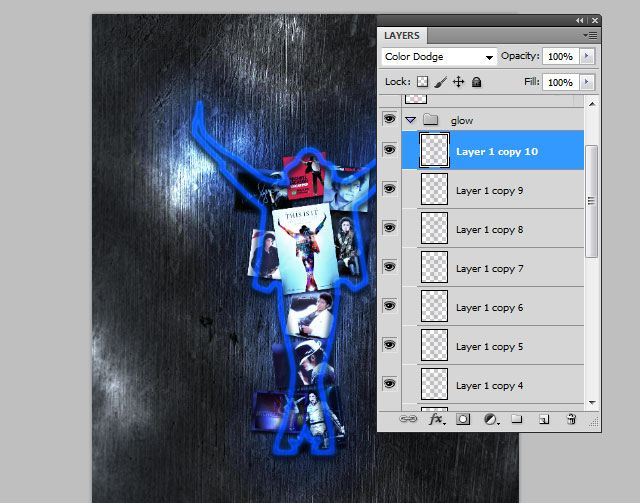Close the Layers panel
Screen dimensions: 640x503
click(595, 20)
